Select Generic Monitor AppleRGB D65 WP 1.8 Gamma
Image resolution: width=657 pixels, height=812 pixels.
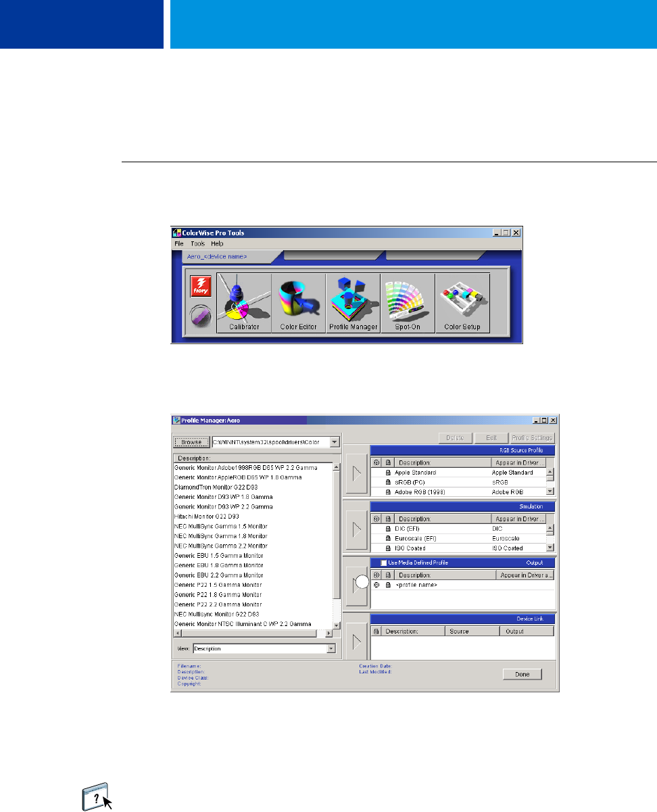[238, 477]
